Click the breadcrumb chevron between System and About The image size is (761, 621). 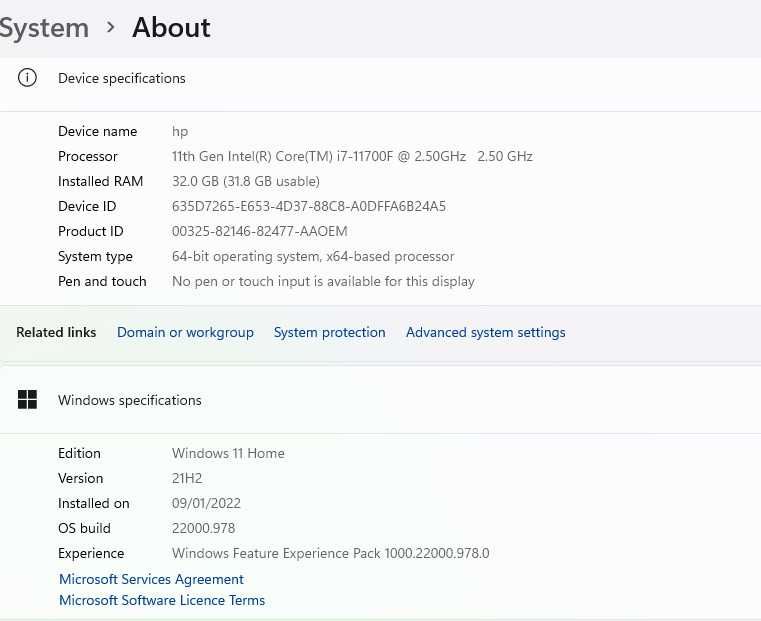(x=111, y=27)
